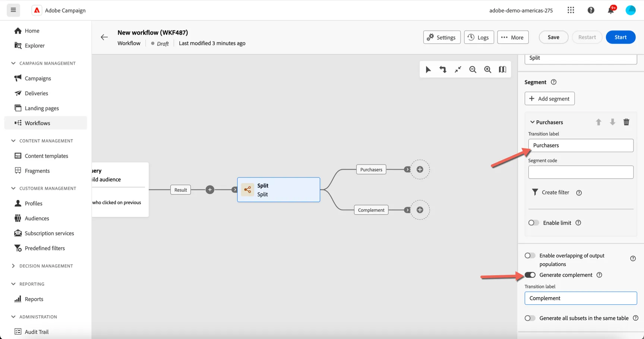Collapse the Content Management section

pos(13,141)
